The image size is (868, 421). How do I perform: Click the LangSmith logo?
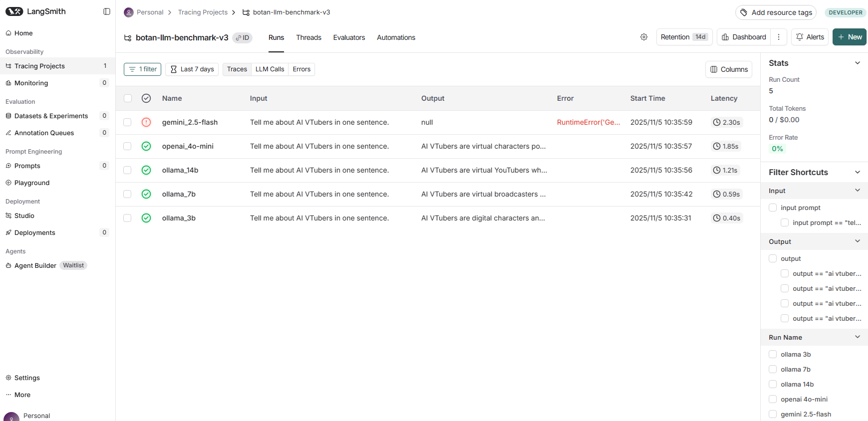tap(35, 11)
